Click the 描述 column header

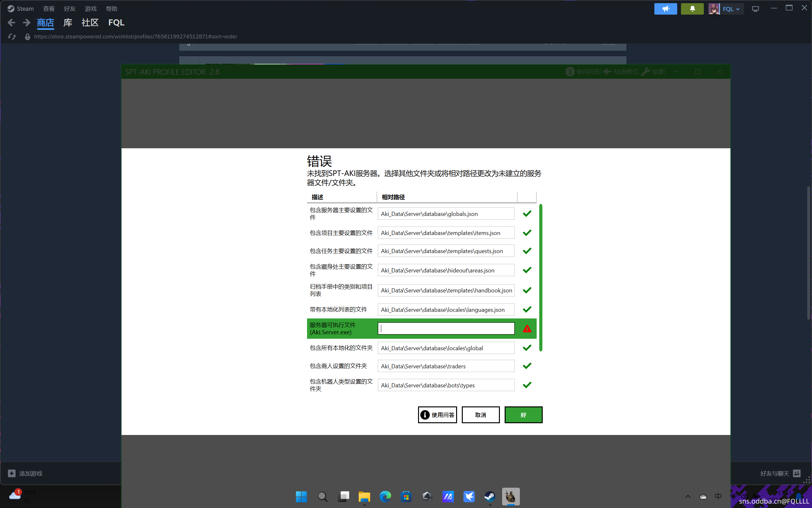(x=342, y=197)
